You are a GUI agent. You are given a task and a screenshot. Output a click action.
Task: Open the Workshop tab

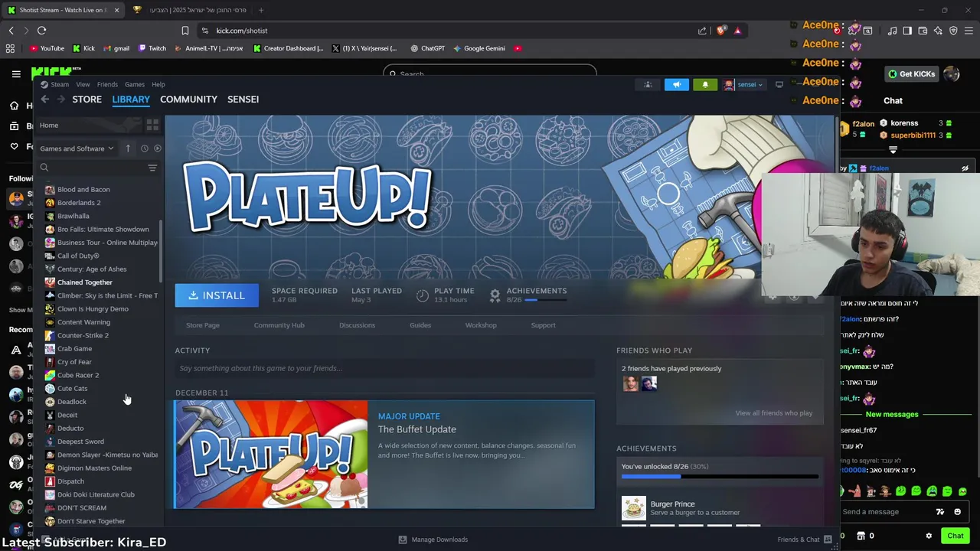pyautogui.click(x=481, y=325)
